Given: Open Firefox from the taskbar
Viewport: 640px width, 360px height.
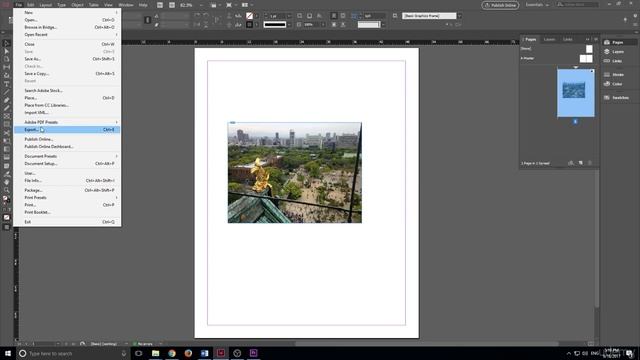Looking at the screenshot, I should click(x=188, y=353).
